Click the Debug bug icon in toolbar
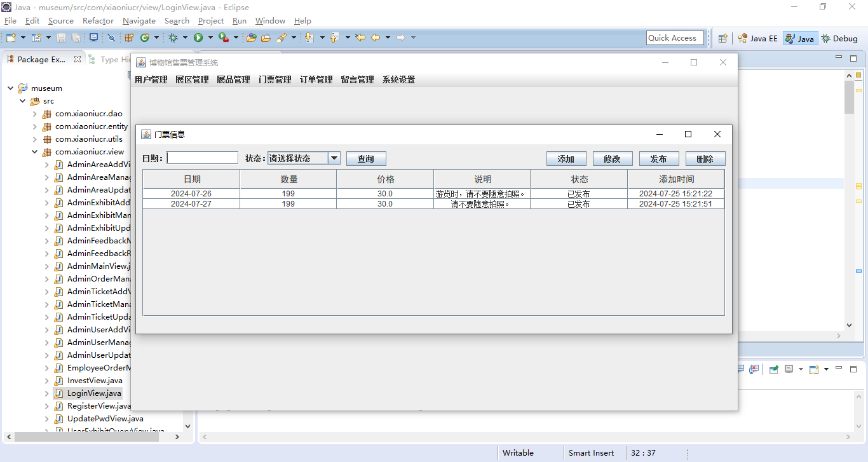The image size is (868, 462). (173, 38)
